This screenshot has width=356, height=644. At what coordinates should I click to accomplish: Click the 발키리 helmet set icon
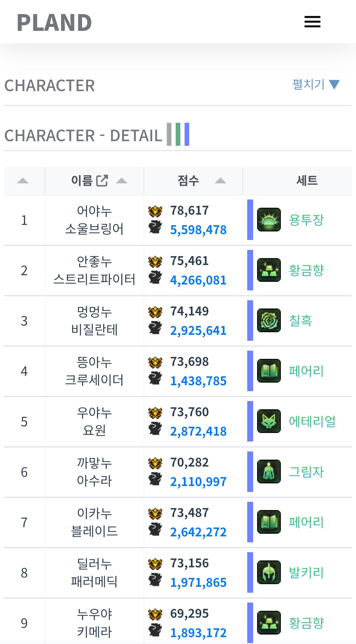tap(269, 572)
